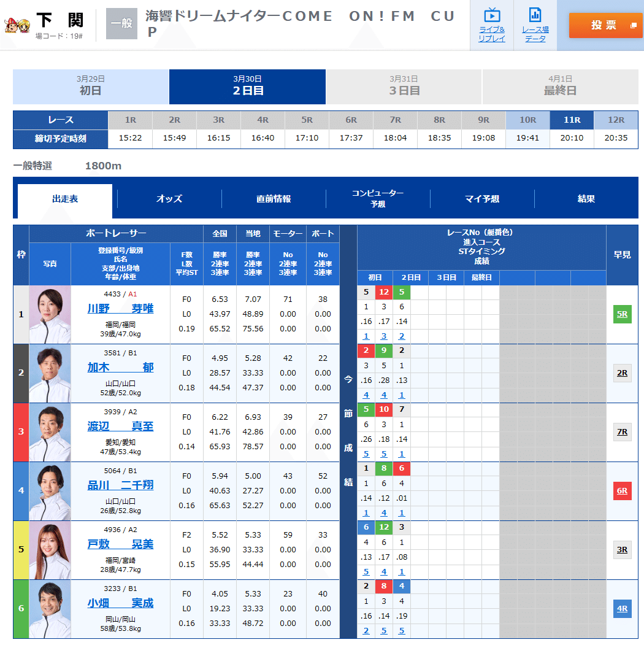Click 戸敷晃美's profile photo

(50, 549)
